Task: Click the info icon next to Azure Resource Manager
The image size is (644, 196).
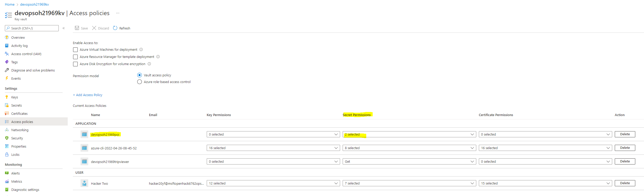Action: tap(158, 57)
